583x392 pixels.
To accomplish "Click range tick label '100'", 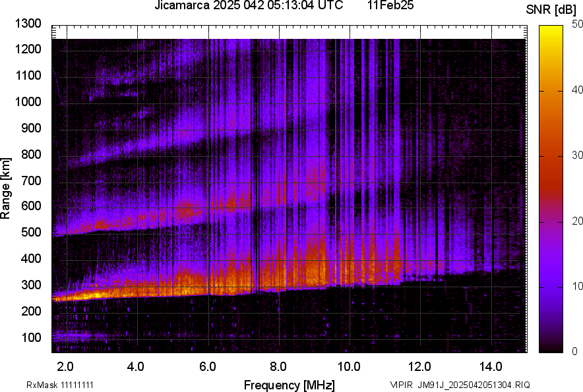I will 31,337.
